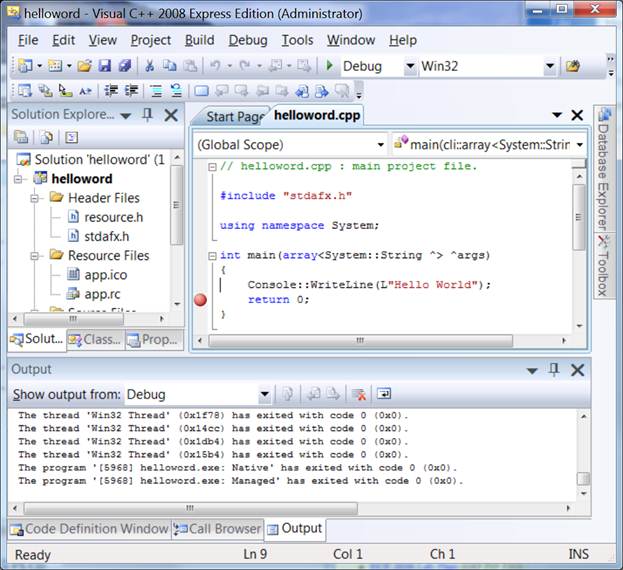Viewport: 623px width, 570px height.
Task: Open the Edit menu
Action: pyautogui.click(x=64, y=40)
